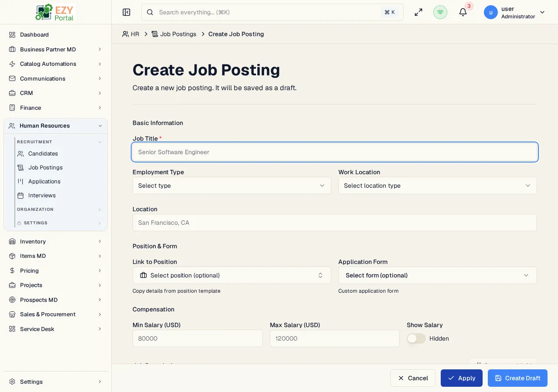Expand the HR Settings section chevron
Screen dimensions: 558x392
pos(99,223)
